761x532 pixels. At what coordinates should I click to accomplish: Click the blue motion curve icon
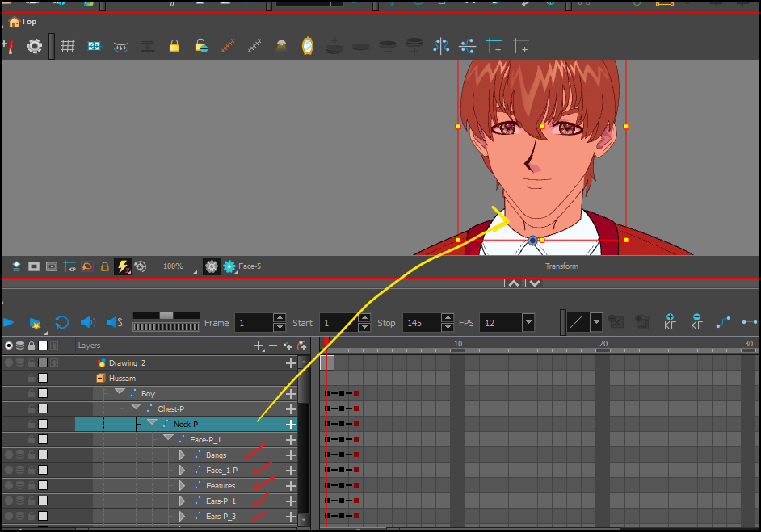click(723, 322)
